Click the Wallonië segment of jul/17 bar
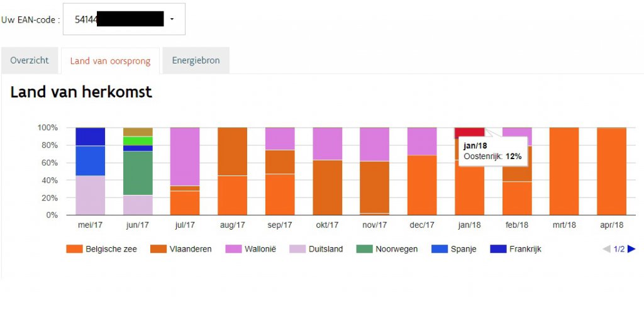 pos(185,157)
